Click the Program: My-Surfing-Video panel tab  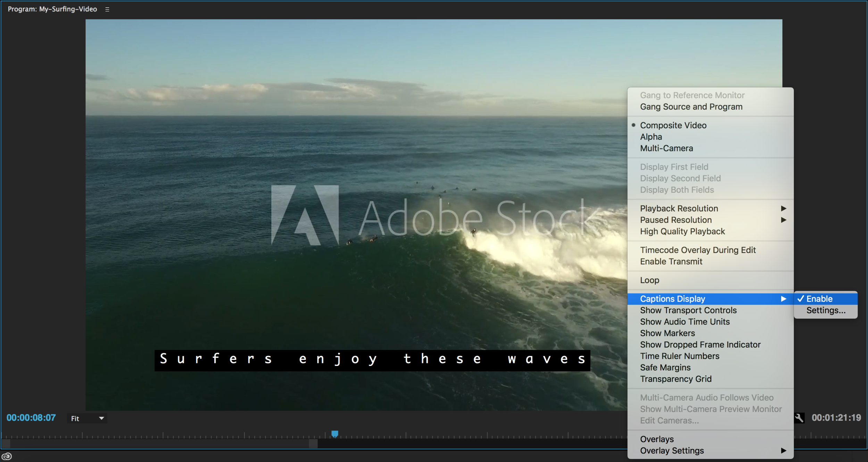tap(52, 9)
